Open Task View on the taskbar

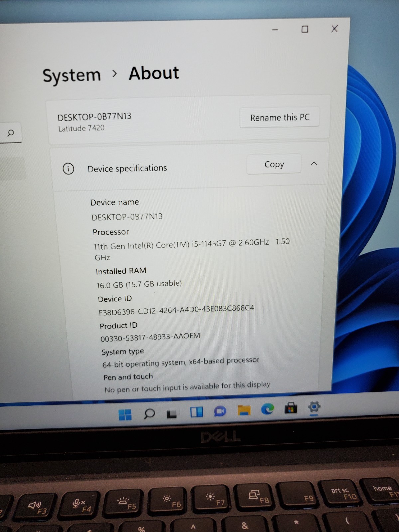coord(172,414)
